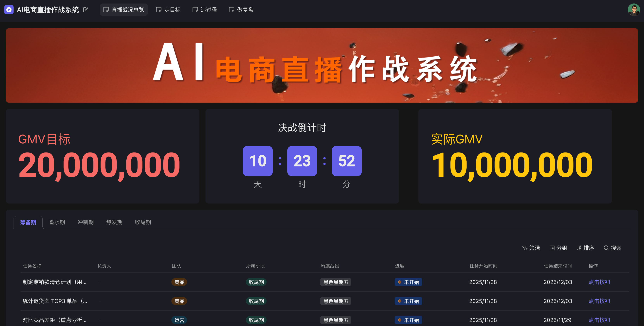Screen dimensions: 644x326
Task: Click 点击按钮 for the 统计退货率 row
Action: pos(599,301)
